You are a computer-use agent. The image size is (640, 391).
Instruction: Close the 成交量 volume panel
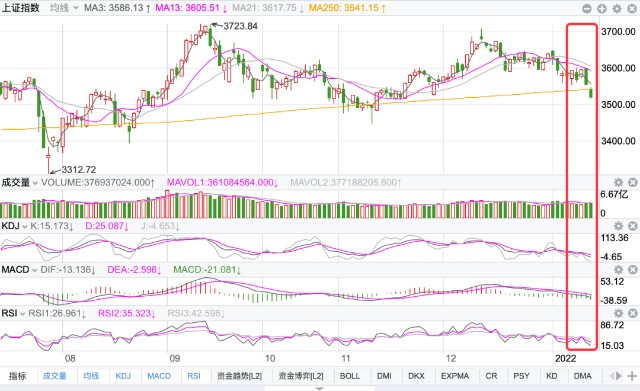tap(632, 182)
